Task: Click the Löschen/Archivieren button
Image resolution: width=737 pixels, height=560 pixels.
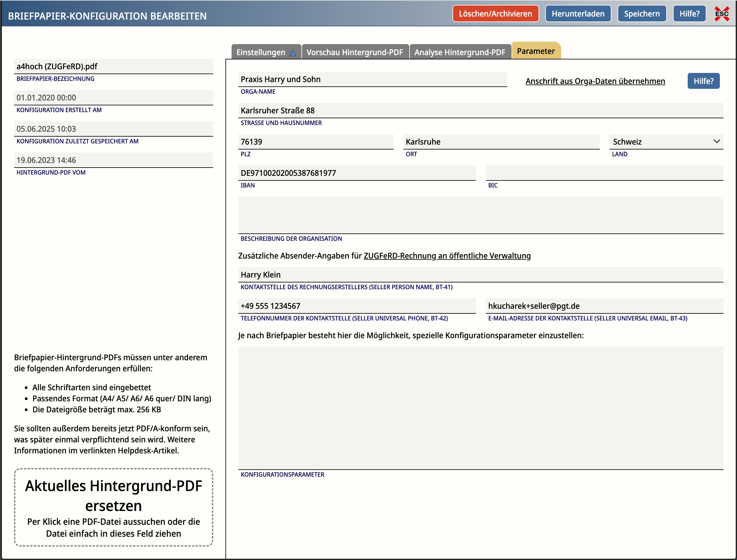Action: click(495, 14)
